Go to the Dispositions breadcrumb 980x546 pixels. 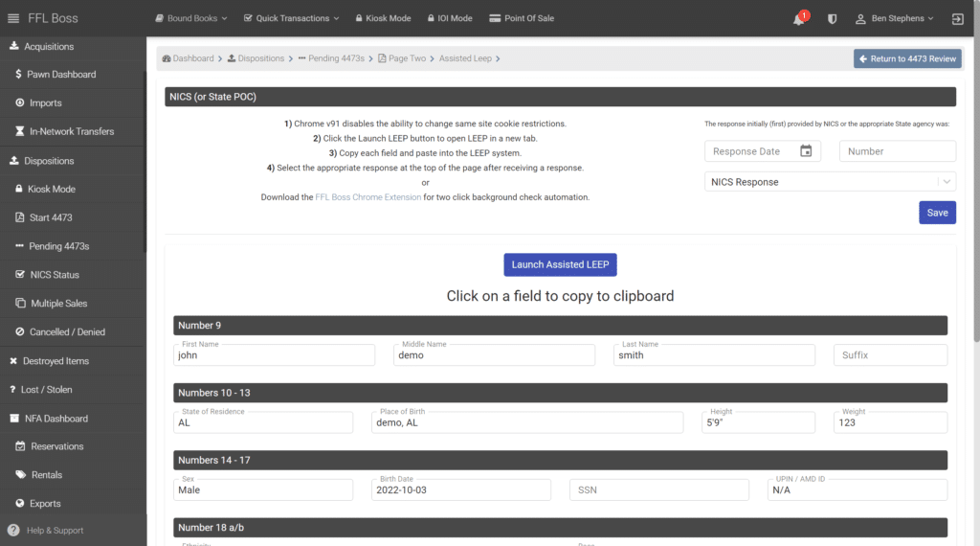coord(256,58)
